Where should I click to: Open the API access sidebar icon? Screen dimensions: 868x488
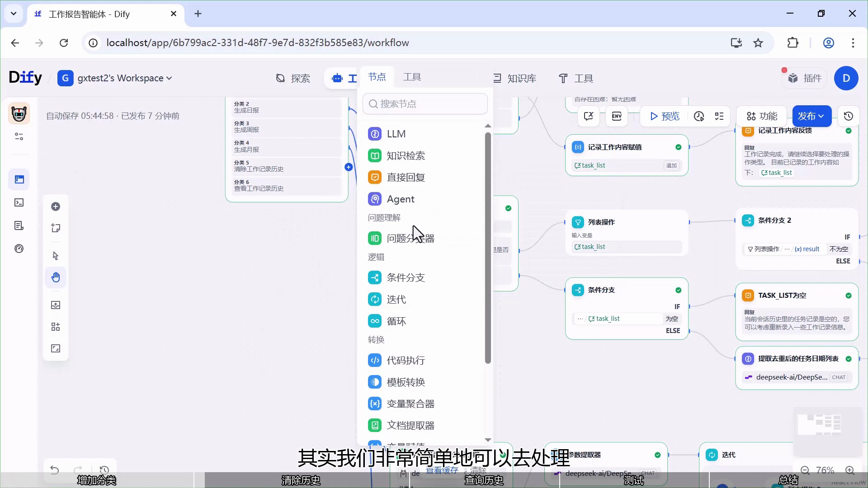tap(19, 203)
